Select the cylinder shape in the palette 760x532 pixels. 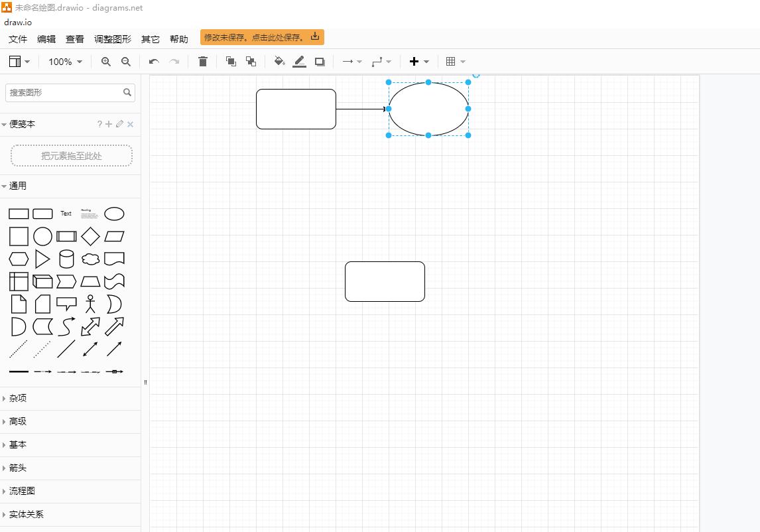pyautogui.click(x=66, y=259)
